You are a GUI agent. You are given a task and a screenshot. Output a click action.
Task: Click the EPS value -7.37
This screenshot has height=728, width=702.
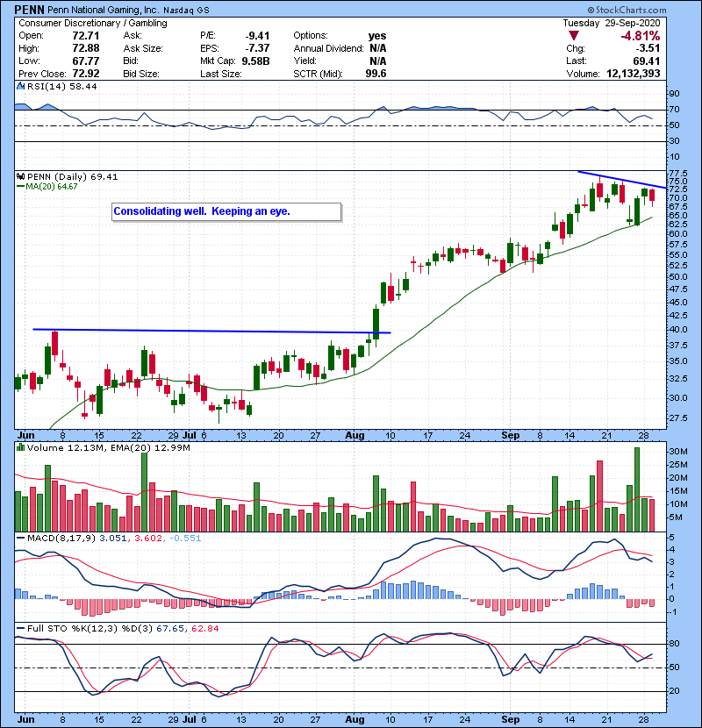(x=257, y=48)
